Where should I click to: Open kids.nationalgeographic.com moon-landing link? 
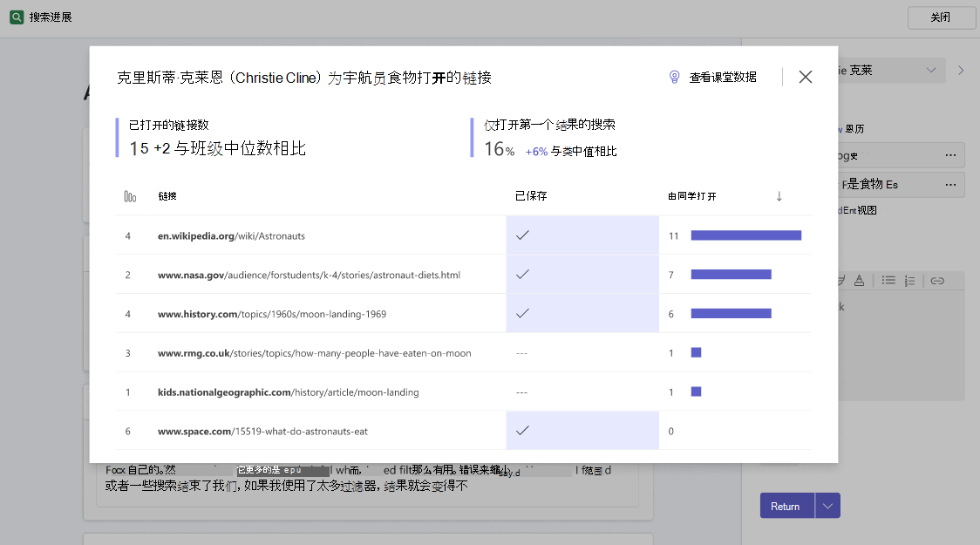coord(288,392)
